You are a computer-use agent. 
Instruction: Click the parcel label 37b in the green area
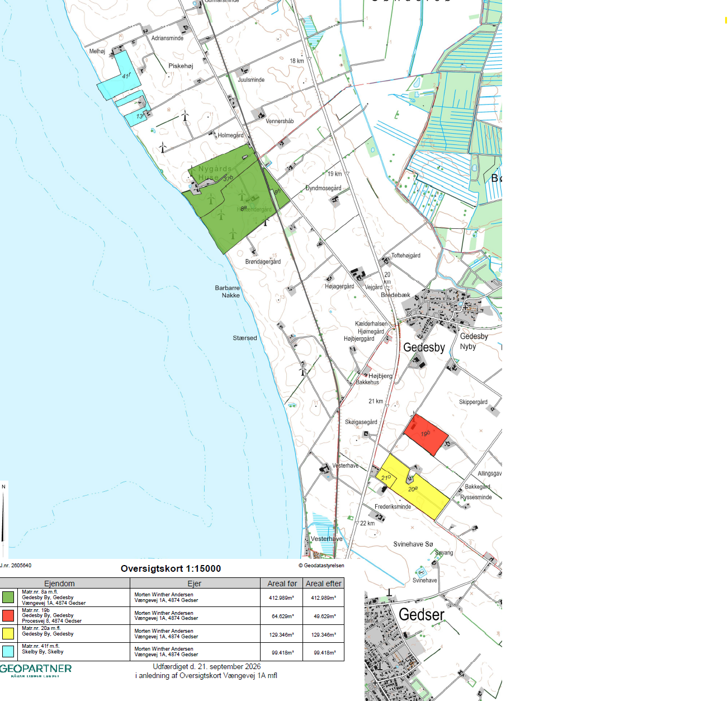tap(228, 178)
